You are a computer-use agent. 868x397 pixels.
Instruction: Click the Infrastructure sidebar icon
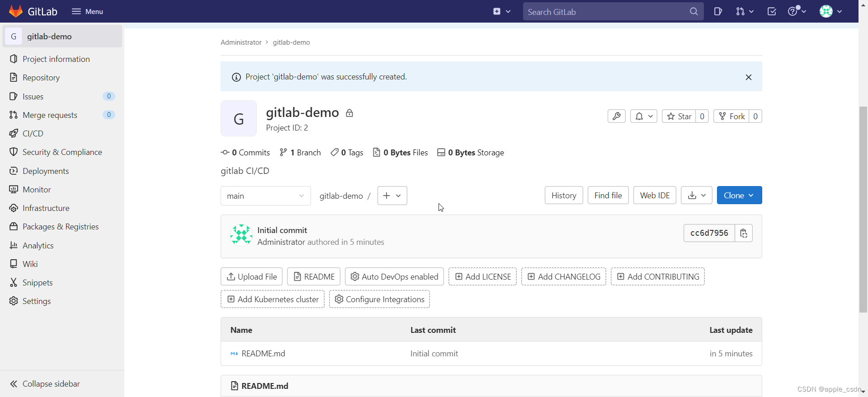(14, 208)
